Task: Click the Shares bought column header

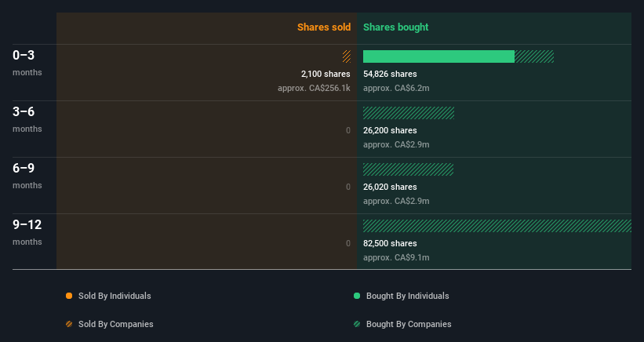Action: 395,27
